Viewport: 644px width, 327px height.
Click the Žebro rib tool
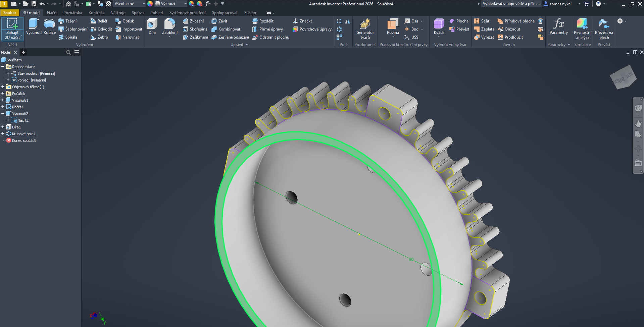point(99,37)
